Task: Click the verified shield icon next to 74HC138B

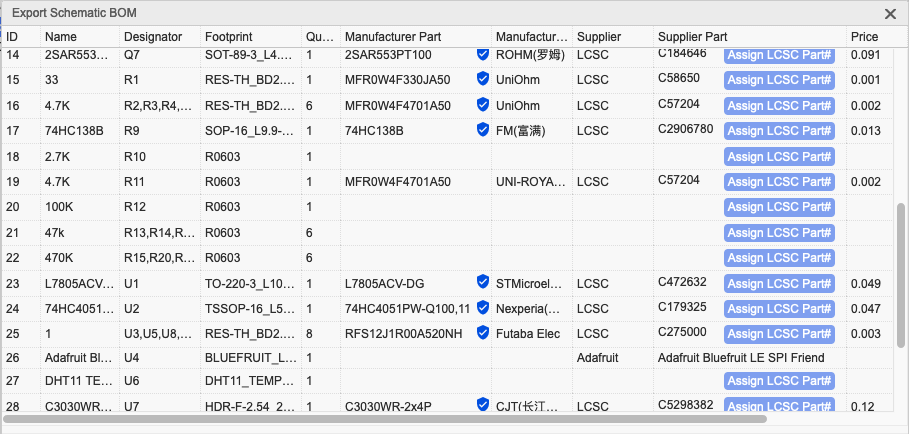Action: point(482,129)
